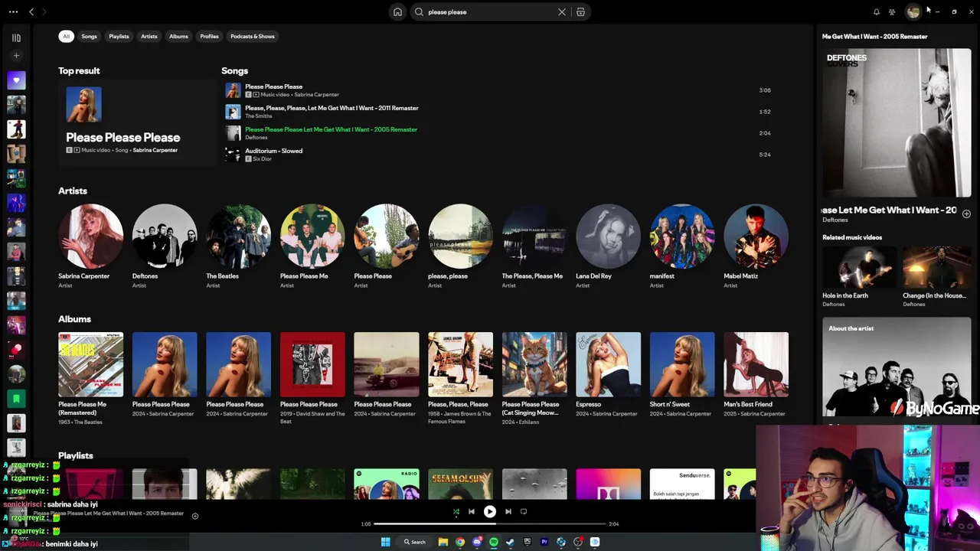Open Your Library sidebar icon
This screenshot has height=551, width=980.
[16, 37]
